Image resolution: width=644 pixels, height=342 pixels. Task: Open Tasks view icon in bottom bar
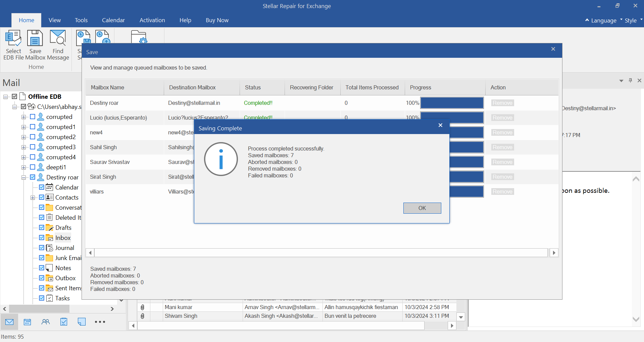point(64,322)
